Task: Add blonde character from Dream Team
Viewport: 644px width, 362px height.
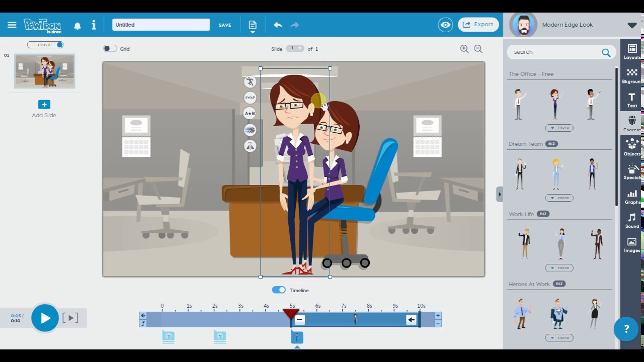Action: click(556, 174)
